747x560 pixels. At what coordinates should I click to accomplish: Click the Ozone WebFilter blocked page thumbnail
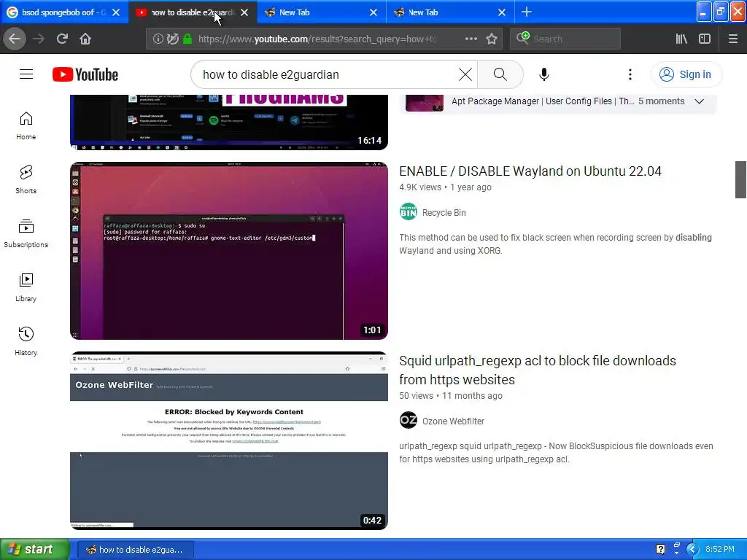[228, 440]
